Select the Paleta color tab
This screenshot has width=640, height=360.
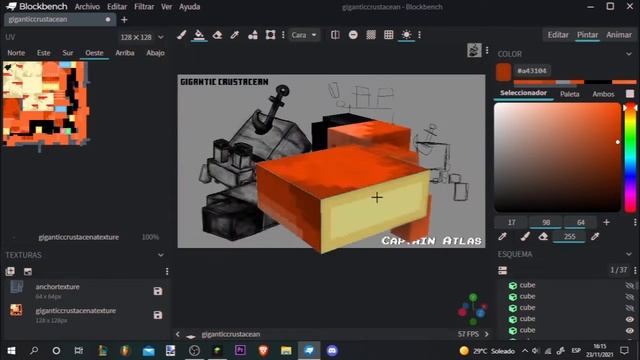pos(569,94)
